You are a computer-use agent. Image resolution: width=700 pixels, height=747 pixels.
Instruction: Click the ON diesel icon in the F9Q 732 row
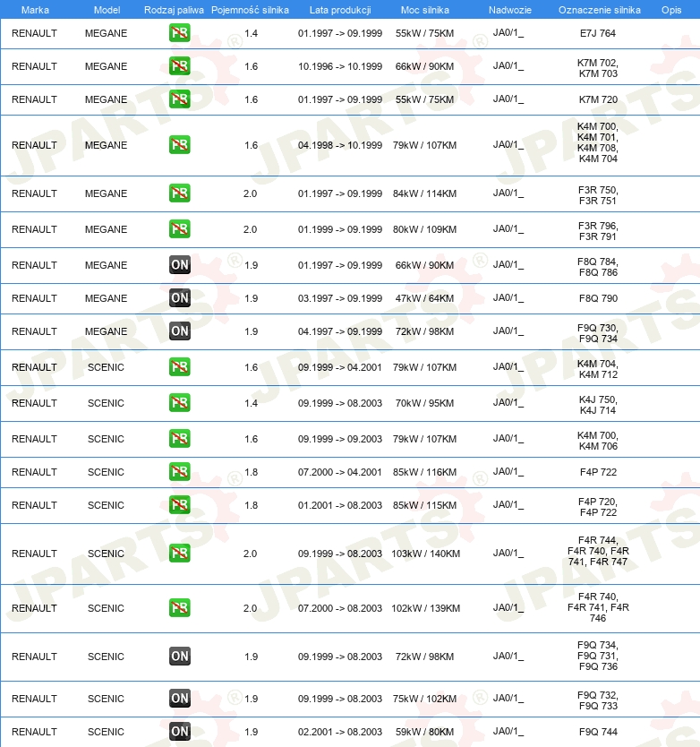(x=180, y=699)
